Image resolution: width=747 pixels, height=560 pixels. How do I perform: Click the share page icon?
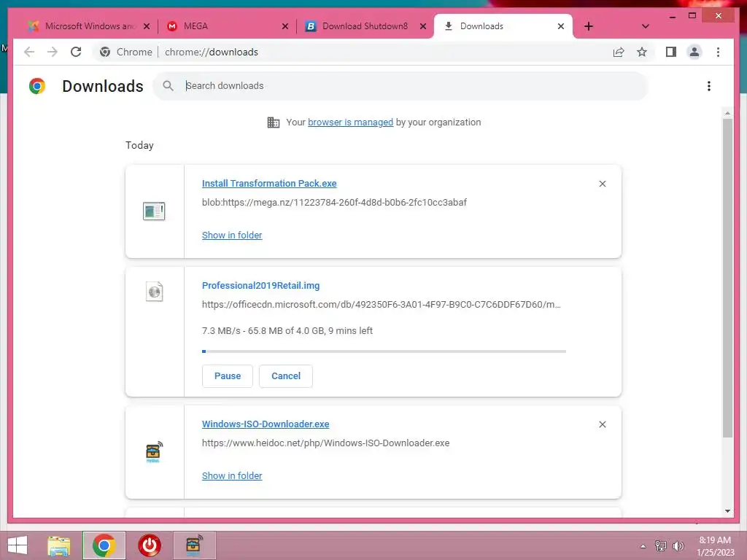click(x=619, y=52)
